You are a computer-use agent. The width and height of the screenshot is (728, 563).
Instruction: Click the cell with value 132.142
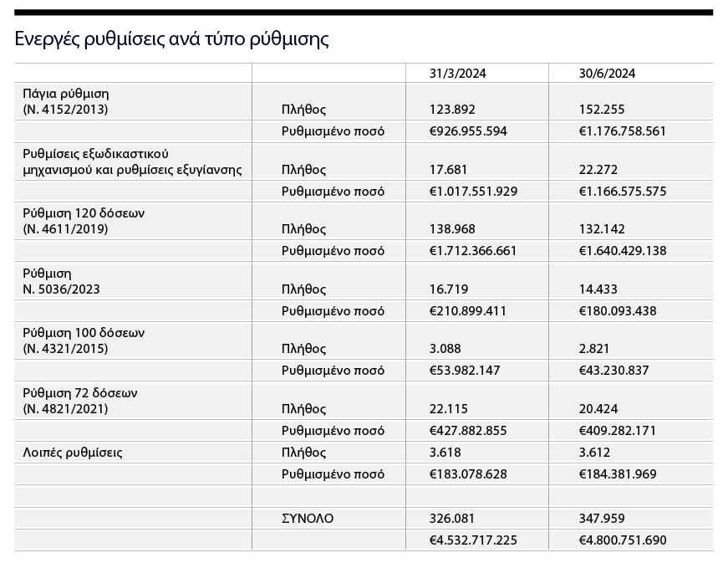click(602, 229)
